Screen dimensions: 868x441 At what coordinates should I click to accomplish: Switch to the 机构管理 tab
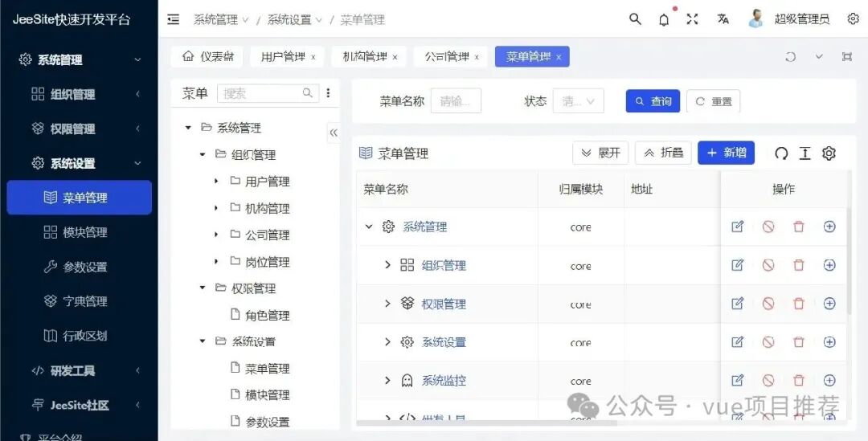pyautogui.click(x=364, y=56)
